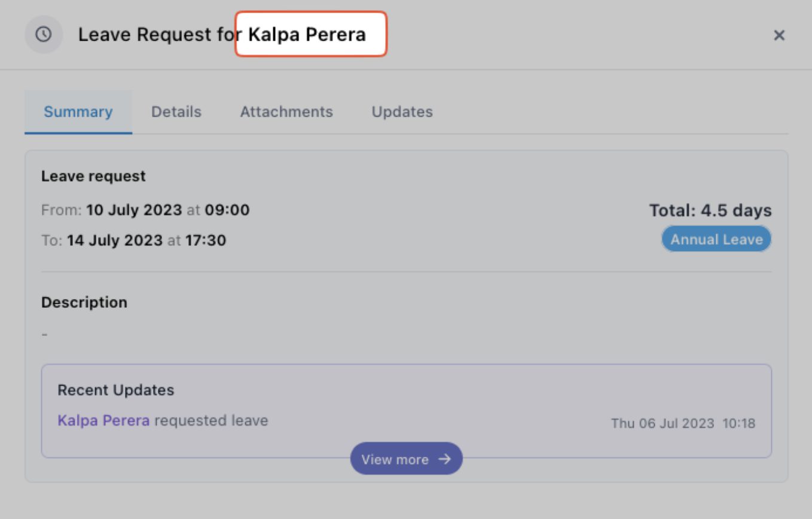Open the Attachments tab icon area
The image size is (812, 519).
point(287,111)
